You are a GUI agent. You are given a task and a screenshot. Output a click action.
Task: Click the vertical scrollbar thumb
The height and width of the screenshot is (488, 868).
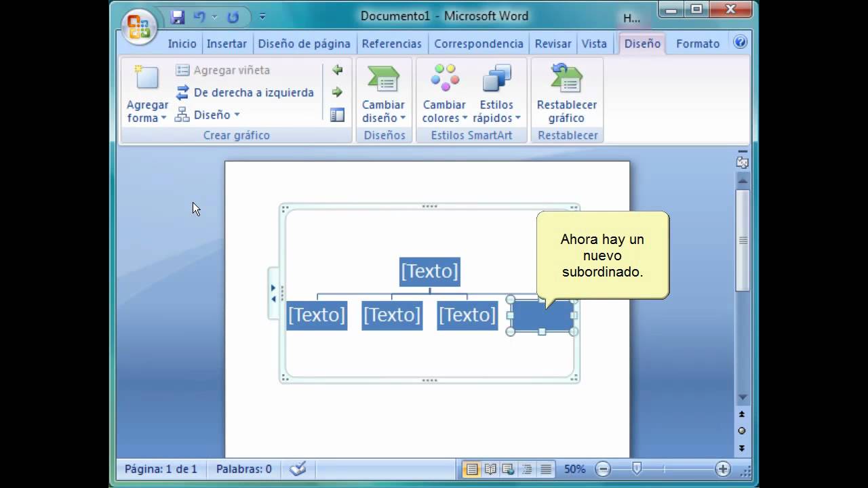pos(743,240)
